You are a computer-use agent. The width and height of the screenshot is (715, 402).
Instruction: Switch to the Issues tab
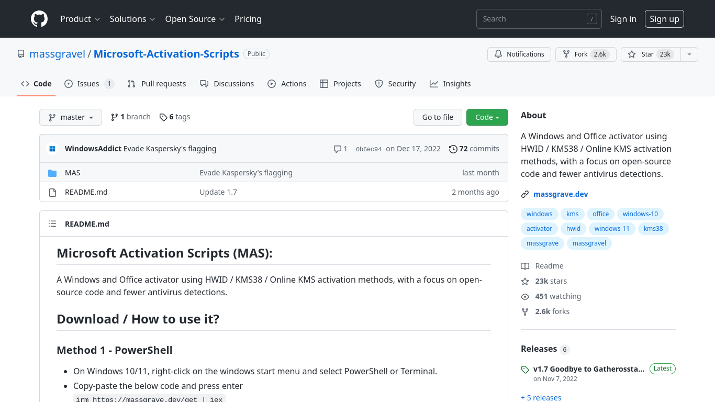(x=89, y=84)
